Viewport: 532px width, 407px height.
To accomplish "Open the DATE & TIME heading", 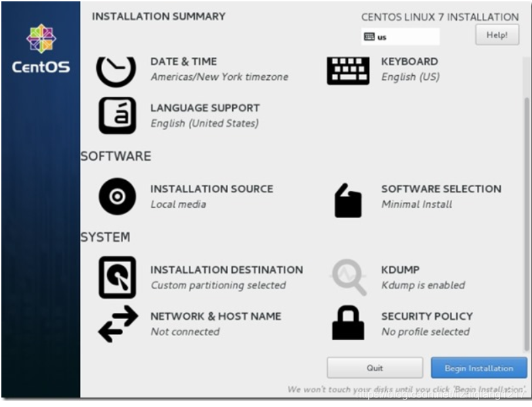I will coord(183,62).
